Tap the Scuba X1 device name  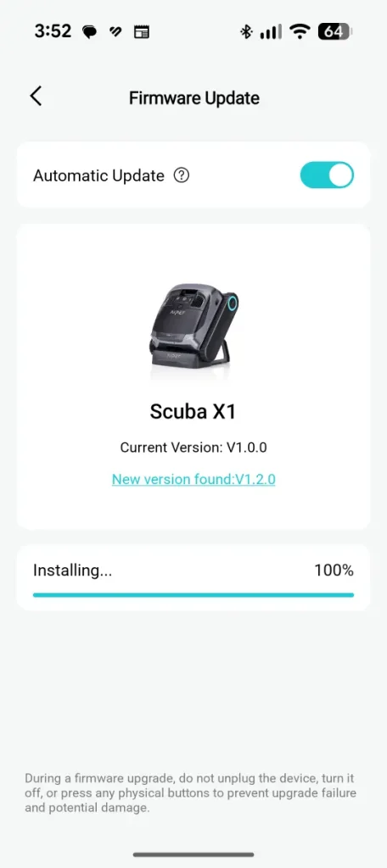pos(193,412)
